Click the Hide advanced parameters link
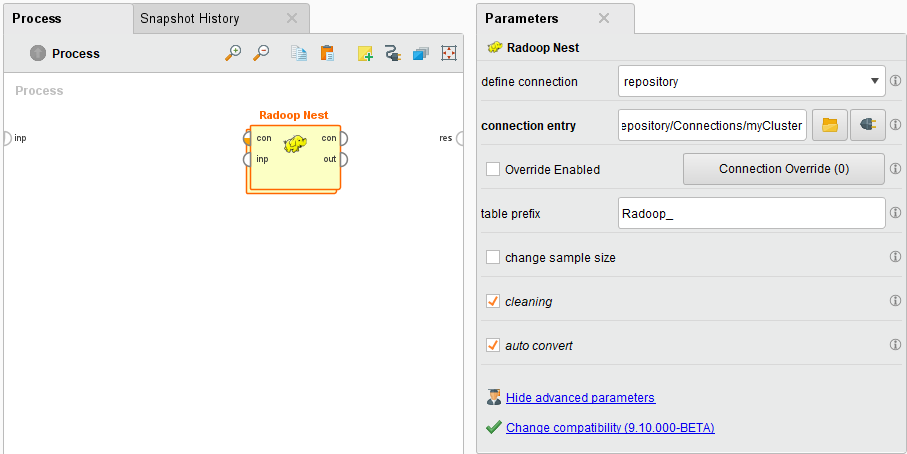The width and height of the screenshot is (907, 454). [x=580, y=397]
